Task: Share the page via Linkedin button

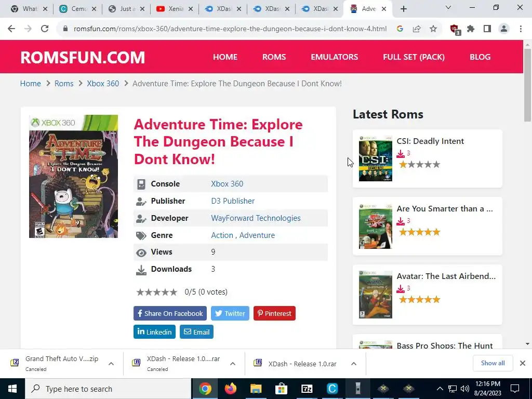Action: pyautogui.click(x=154, y=332)
